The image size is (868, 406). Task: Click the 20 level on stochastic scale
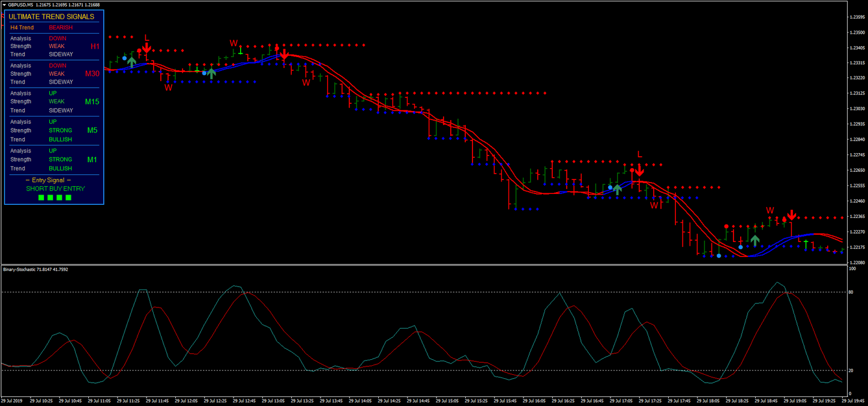pyautogui.click(x=851, y=371)
